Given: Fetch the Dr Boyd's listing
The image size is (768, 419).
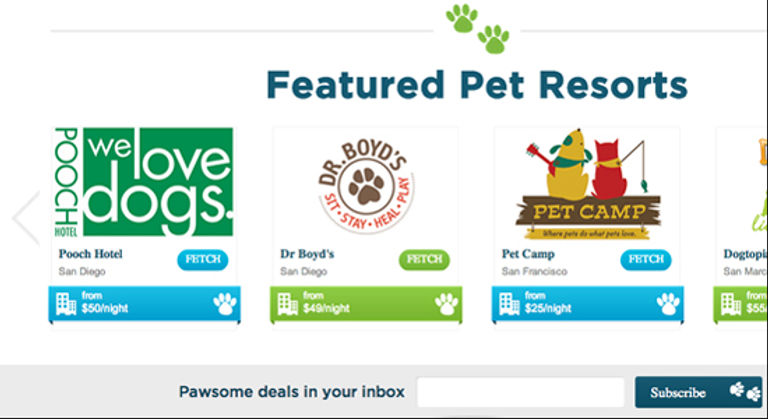Looking at the screenshot, I should point(424,260).
